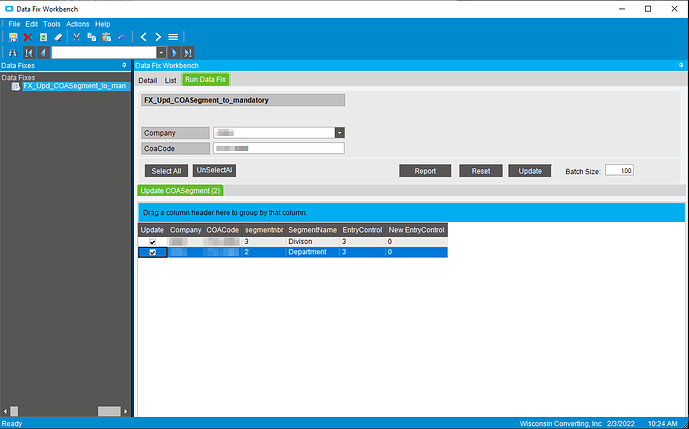689x429 pixels.
Task: Click the binoculars Search icon
Action: [13, 53]
